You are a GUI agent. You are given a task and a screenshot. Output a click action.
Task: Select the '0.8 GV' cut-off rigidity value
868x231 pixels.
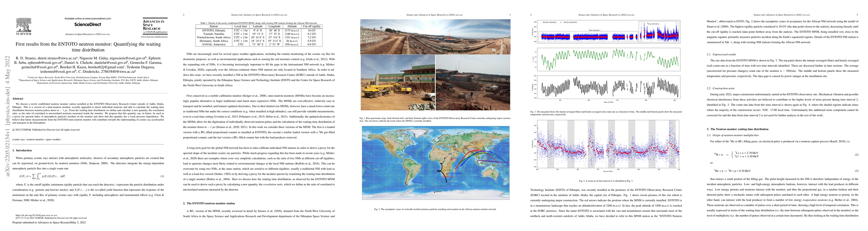pos(312,44)
